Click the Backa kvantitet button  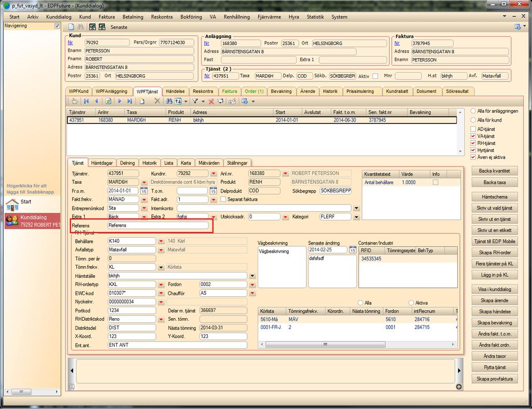495,171
